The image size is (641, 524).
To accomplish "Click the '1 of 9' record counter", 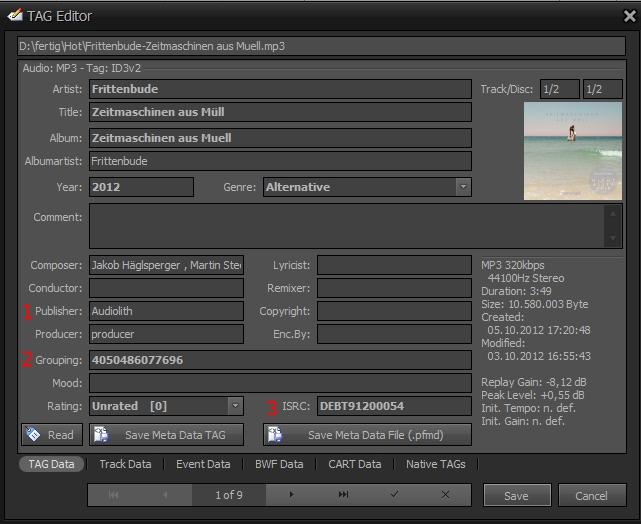I will coord(229,495).
